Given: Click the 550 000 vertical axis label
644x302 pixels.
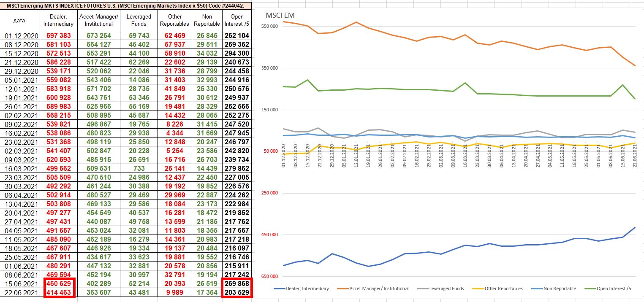Looking at the screenshot, I should [x=269, y=26].
